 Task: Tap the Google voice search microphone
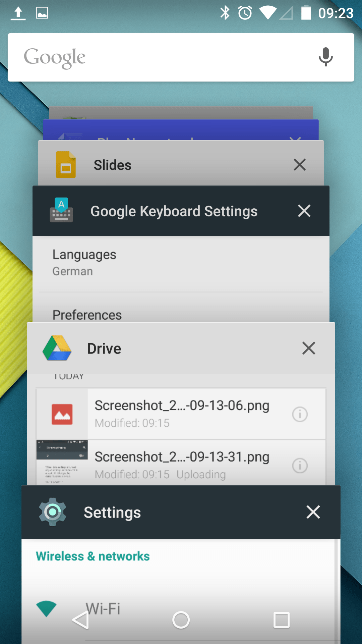click(x=325, y=57)
